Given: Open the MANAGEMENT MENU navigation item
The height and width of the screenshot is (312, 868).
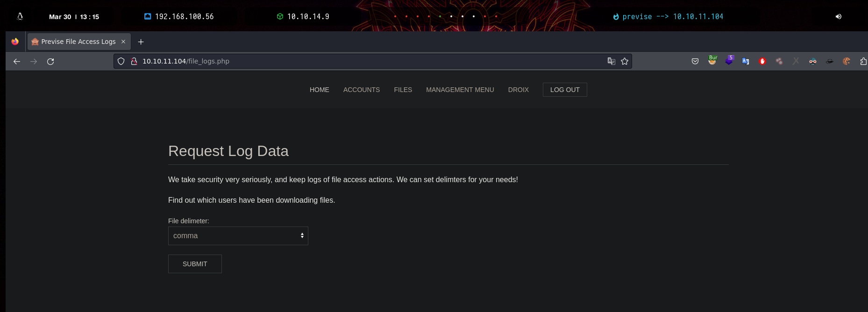Looking at the screenshot, I should pos(460,90).
